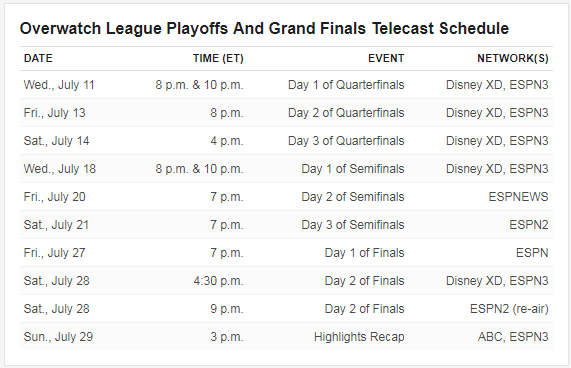571x368 pixels.
Task: Click Day 2 of Quarterfinals event
Action: pyautogui.click(x=346, y=113)
